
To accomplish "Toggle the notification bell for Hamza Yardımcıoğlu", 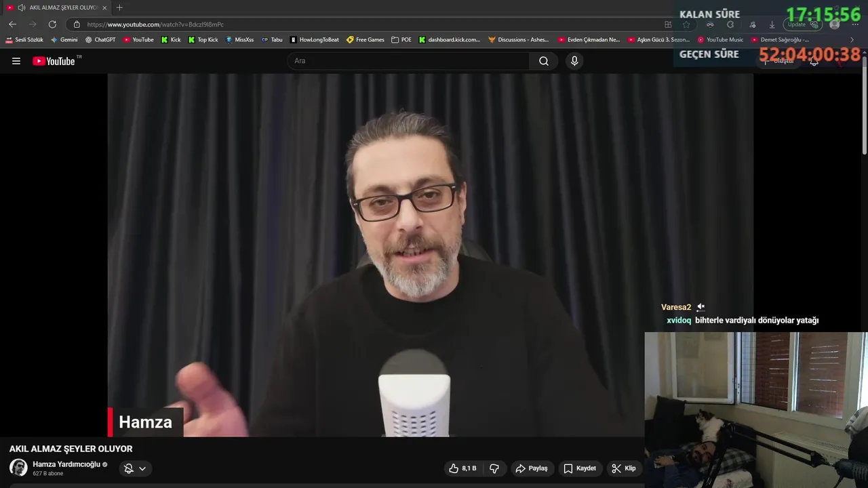I will tap(128, 468).
